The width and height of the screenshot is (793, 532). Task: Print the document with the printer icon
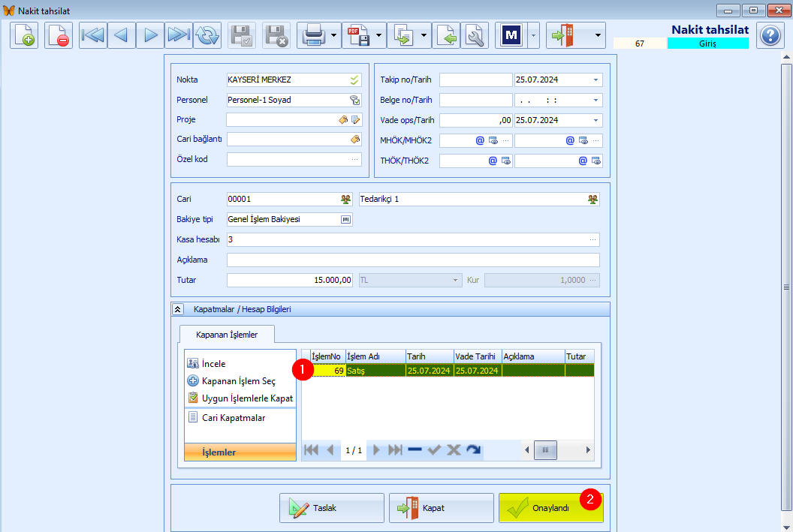click(313, 35)
